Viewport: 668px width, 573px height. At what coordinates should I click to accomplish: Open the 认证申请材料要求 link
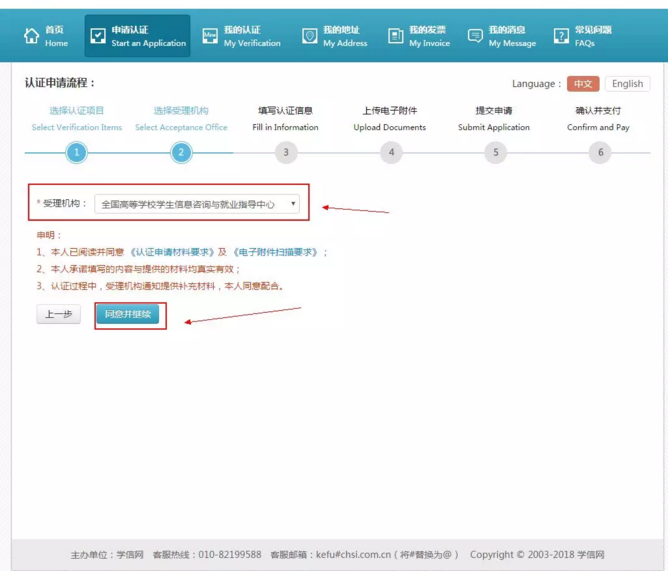[172, 253]
